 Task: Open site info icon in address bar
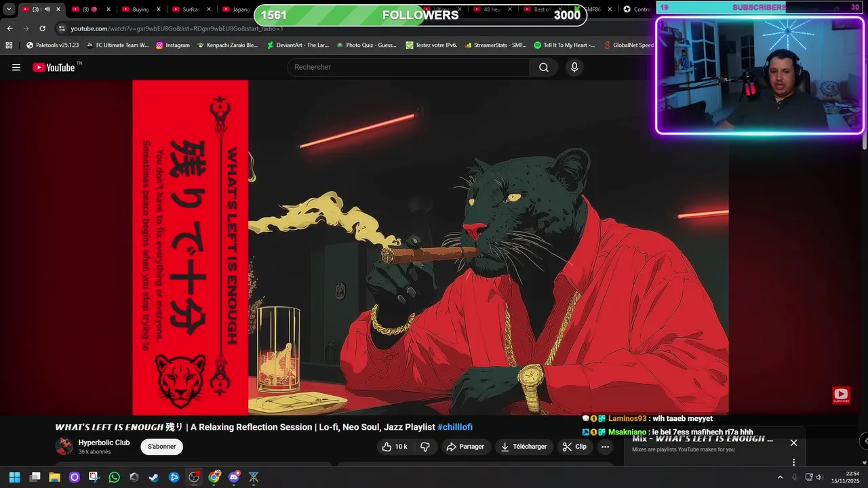pyautogui.click(x=62, y=28)
